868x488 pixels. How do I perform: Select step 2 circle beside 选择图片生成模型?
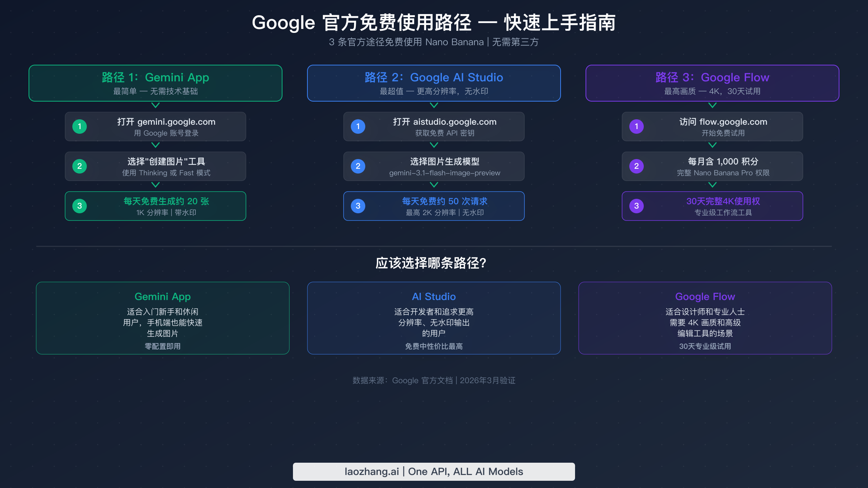pyautogui.click(x=358, y=166)
